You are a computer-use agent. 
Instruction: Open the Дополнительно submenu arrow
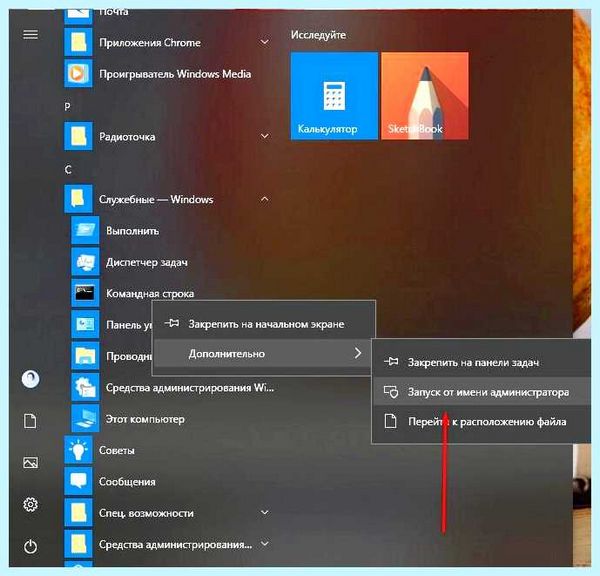coord(358,353)
